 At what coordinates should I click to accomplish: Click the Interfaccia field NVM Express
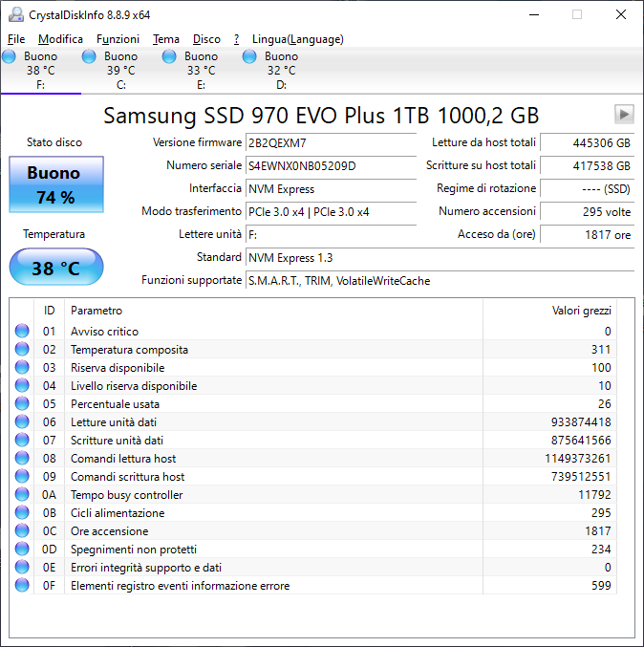pos(331,189)
